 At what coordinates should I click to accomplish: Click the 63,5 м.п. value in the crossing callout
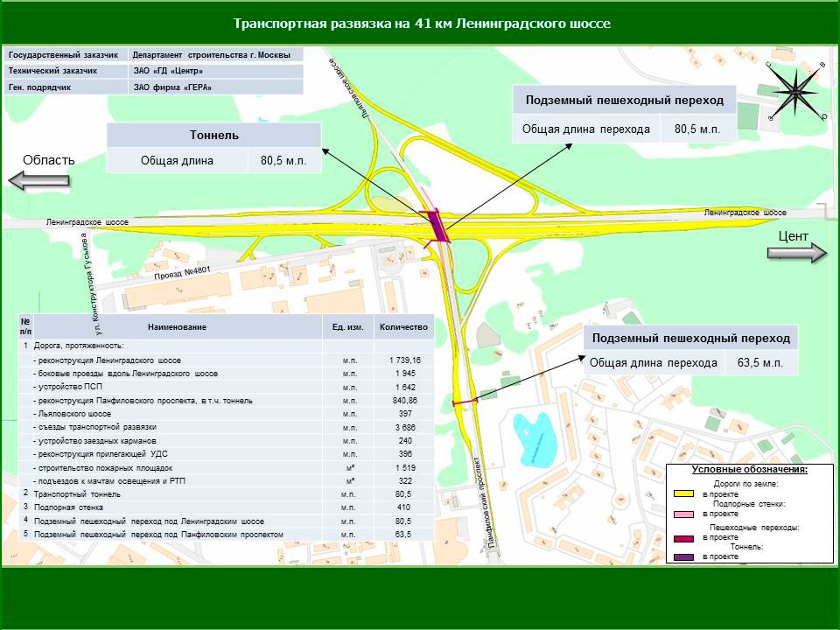760,362
